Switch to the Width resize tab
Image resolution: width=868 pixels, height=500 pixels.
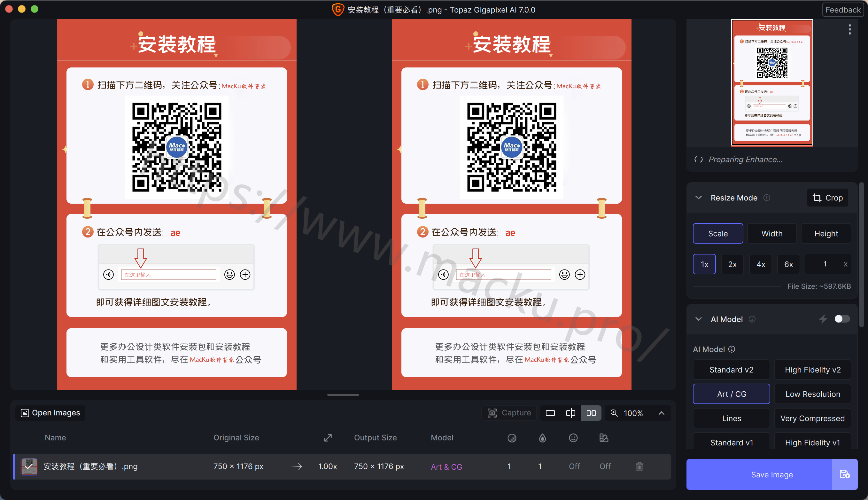click(772, 233)
